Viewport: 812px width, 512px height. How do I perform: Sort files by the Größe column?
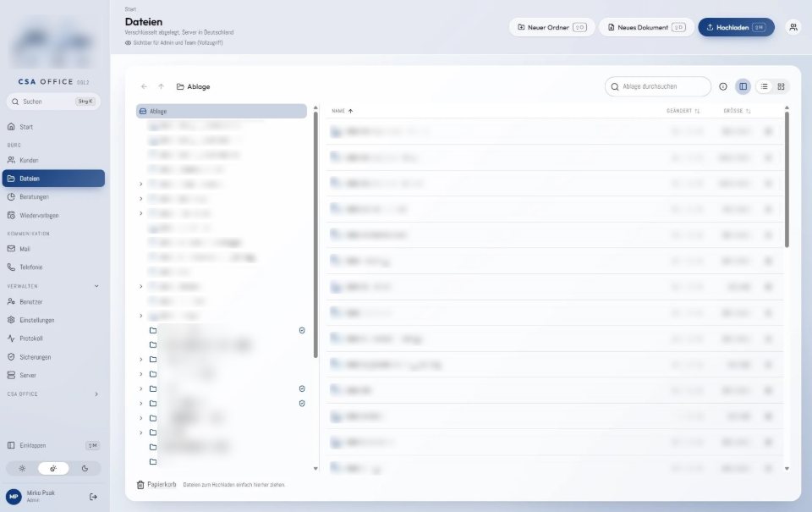(737, 111)
